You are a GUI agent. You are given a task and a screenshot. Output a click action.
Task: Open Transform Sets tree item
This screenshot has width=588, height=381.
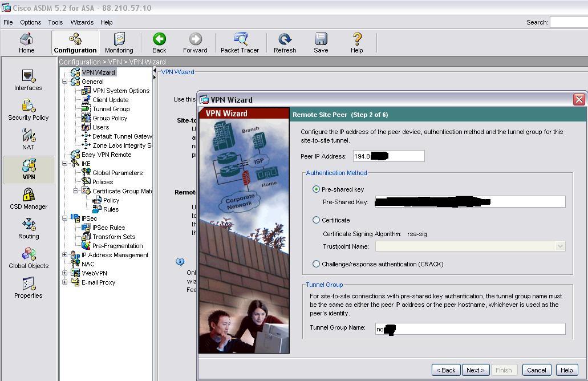pos(113,237)
